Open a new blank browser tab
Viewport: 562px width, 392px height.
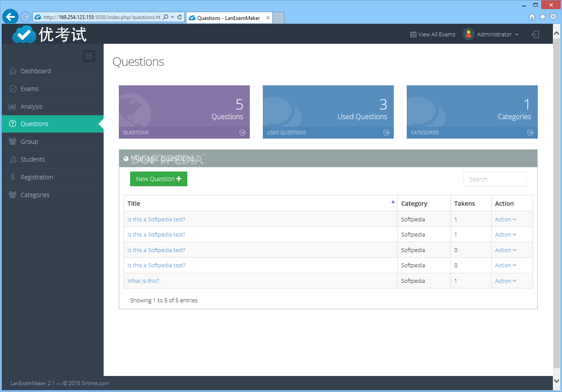278,18
